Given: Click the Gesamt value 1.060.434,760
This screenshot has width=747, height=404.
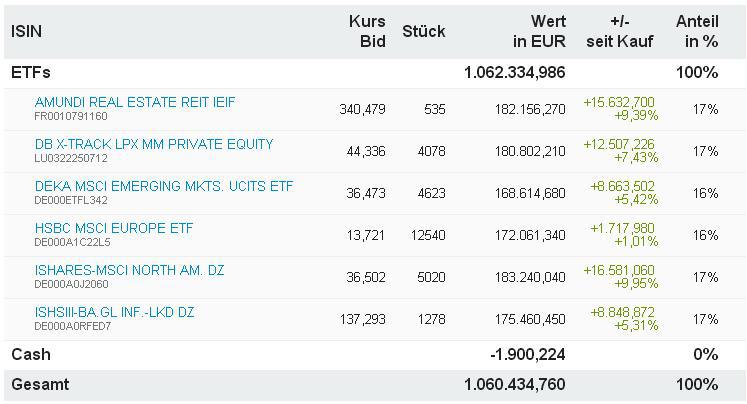Looking at the screenshot, I should [x=514, y=383].
